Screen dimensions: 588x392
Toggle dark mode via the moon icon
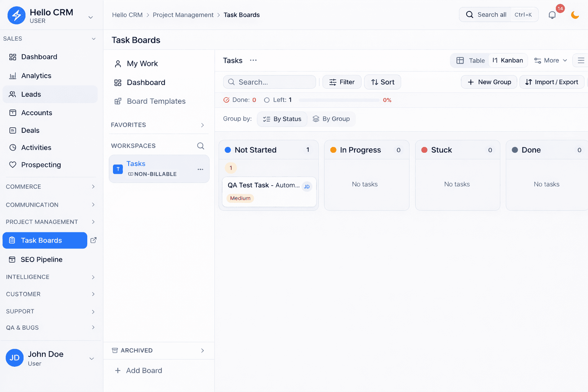(x=575, y=15)
